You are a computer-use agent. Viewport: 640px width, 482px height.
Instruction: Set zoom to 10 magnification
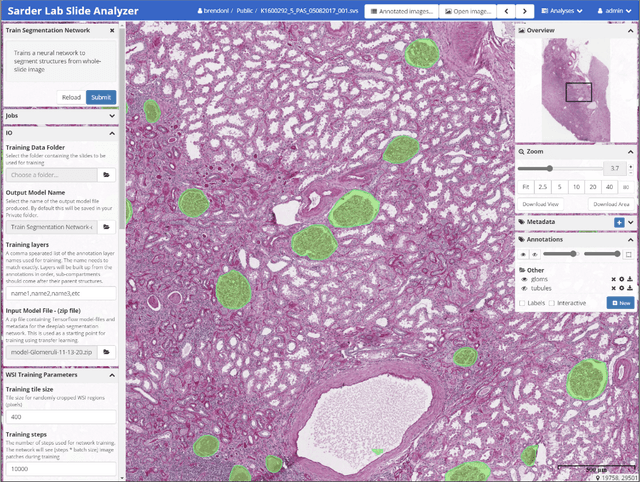point(576,187)
